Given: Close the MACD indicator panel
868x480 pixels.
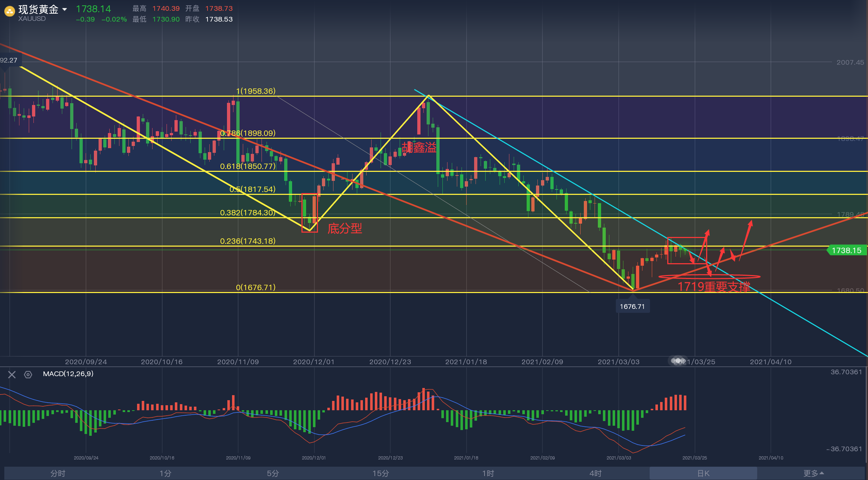Looking at the screenshot, I should (12, 375).
